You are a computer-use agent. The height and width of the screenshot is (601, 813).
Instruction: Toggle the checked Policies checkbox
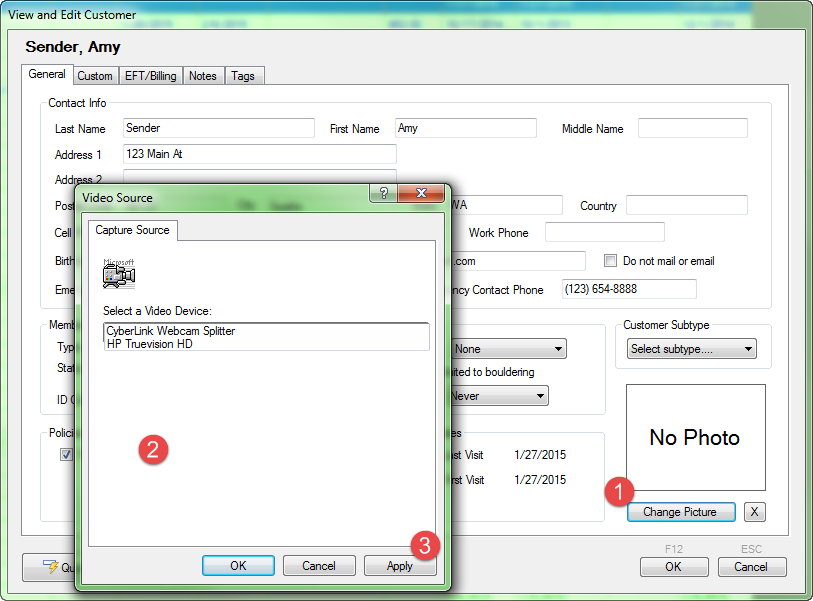click(x=66, y=454)
